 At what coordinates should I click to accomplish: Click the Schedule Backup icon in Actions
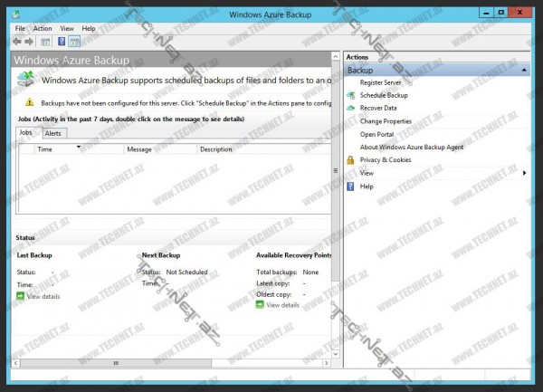click(x=351, y=95)
